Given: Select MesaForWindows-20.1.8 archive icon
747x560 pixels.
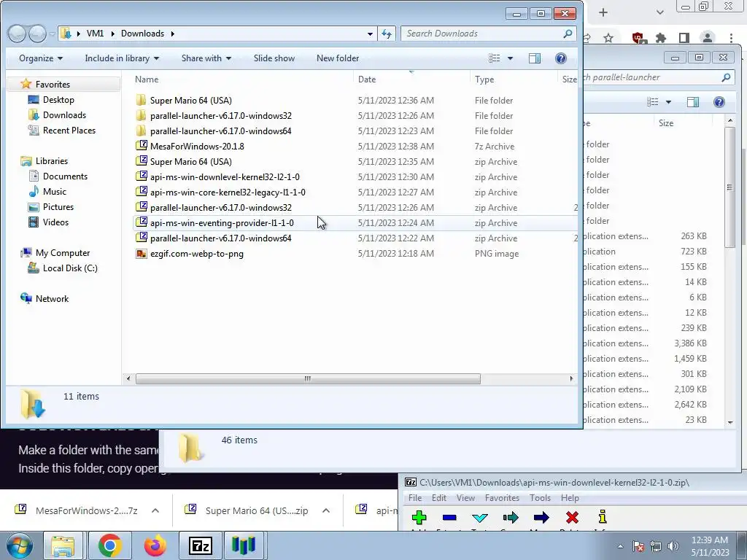Looking at the screenshot, I should coord(141,146).
